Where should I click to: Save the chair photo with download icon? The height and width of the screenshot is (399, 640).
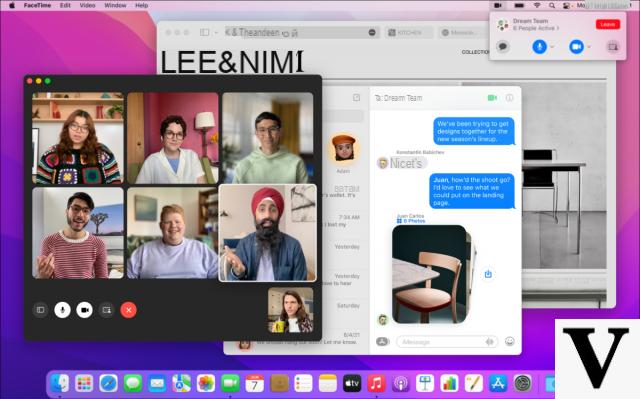click(488, 274)
